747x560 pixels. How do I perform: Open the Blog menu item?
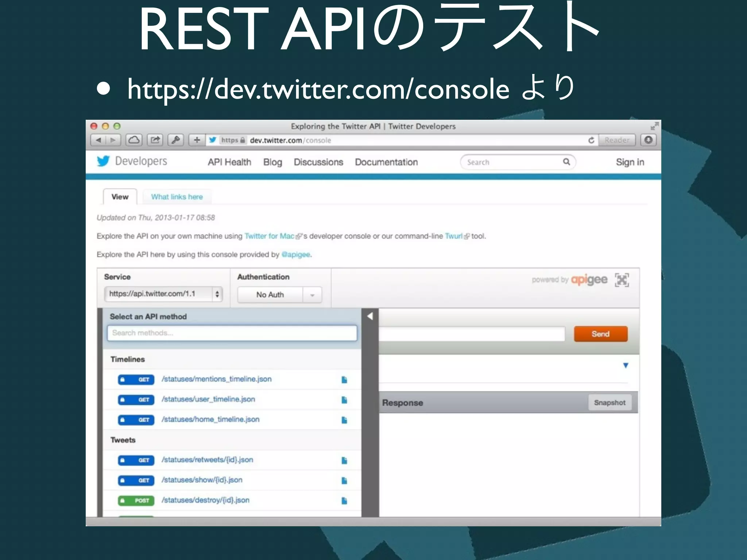[x=273, y=162]
